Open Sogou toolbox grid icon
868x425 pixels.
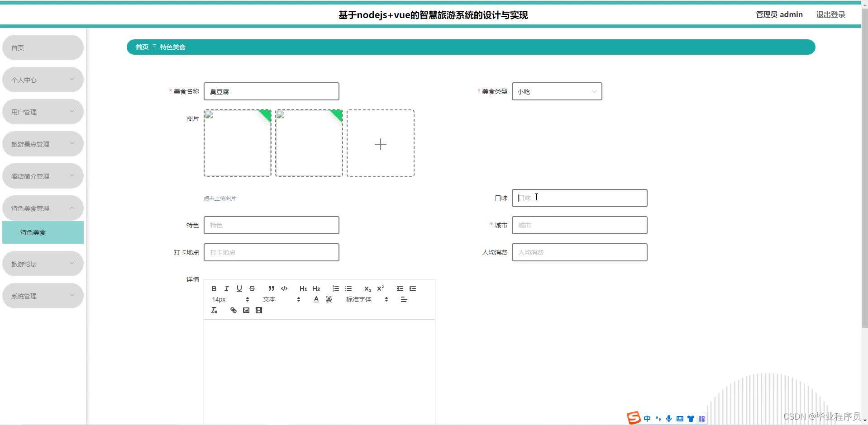pos(701,419)
